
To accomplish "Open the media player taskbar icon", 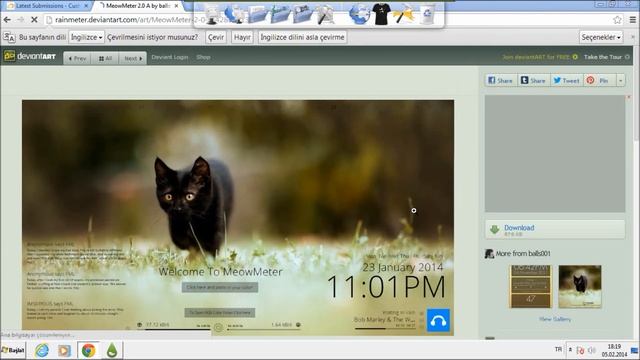I will tap(64, 350).
